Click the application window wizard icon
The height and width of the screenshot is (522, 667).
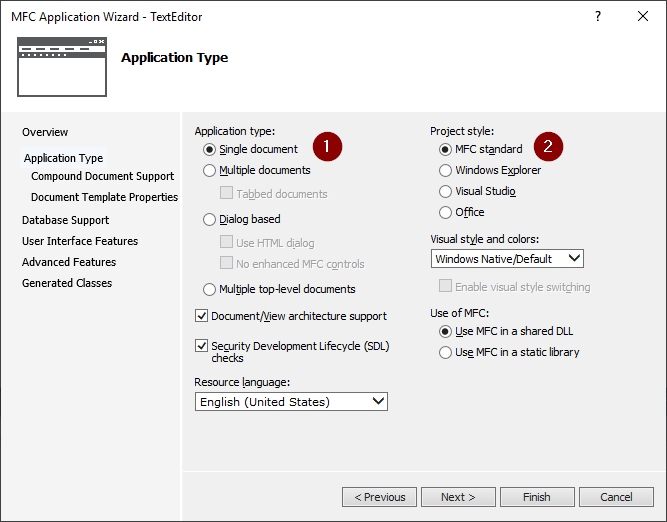[60, 64]
